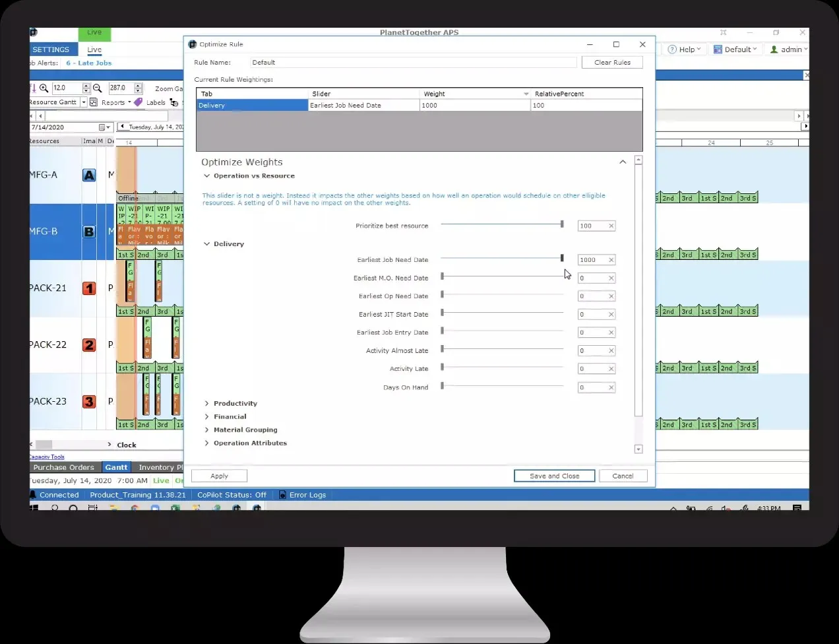Open the calendar icon in the 7/14/2020 field

(102, 127)
